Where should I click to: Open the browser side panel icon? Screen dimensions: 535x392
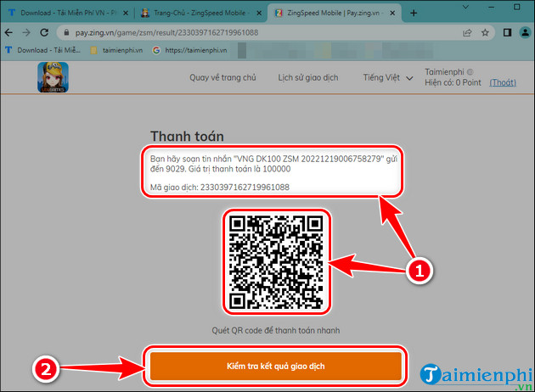(x=507, y=33)
